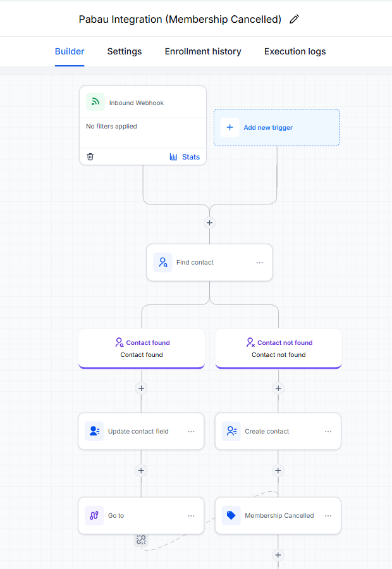Select the Create contact action icon
392x569 pixels.
click(x=231, y=431)
